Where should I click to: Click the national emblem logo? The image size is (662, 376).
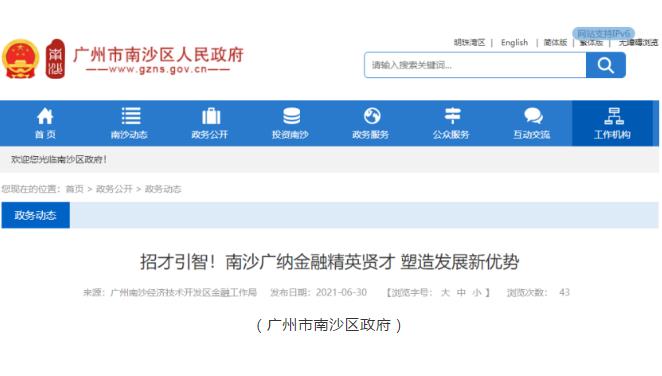pyautogui.click(x=20, y=59)
